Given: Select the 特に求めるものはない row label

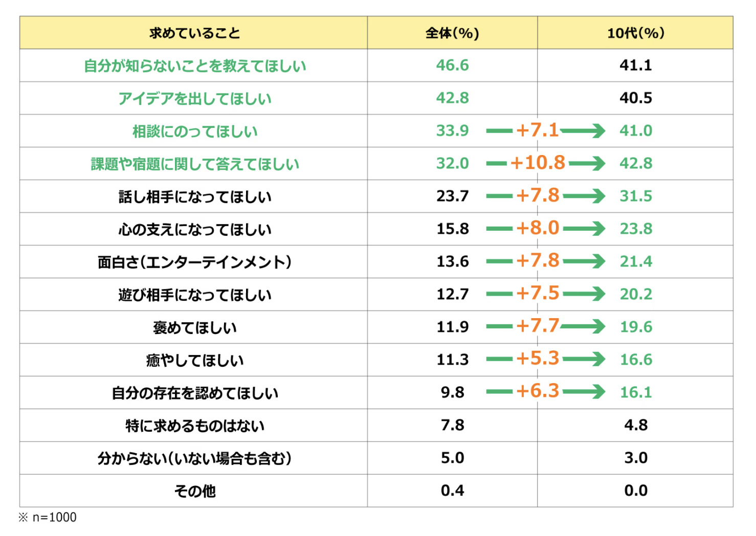Looking at the screenshot, I should 194,426.
